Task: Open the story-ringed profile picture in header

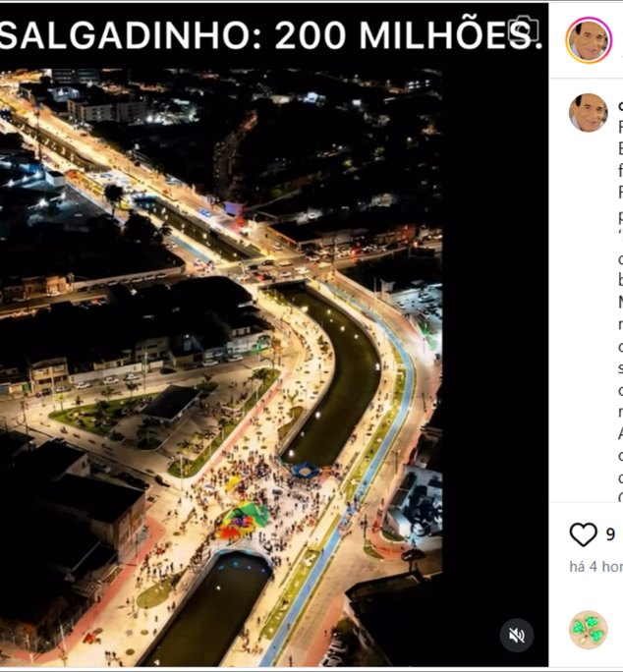Action: (x=589, y=40)
